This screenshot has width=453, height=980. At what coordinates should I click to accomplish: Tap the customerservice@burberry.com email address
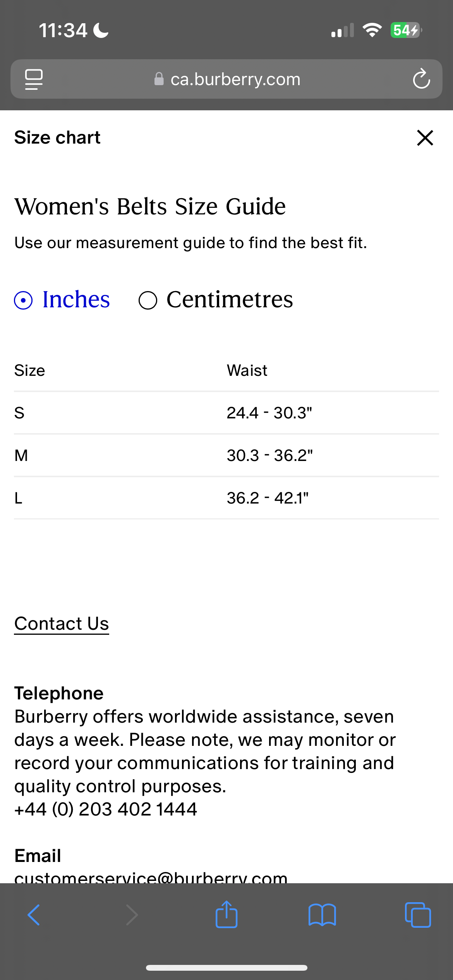click(x=151, y=877)
